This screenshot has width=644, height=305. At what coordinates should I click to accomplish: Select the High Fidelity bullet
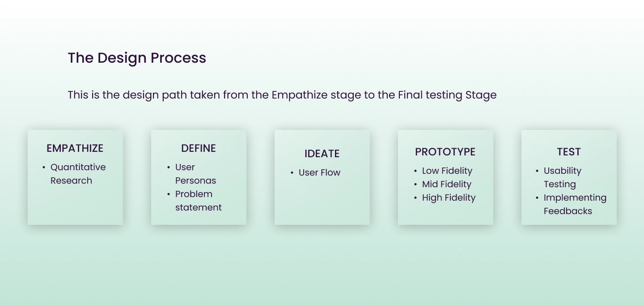pos(449,198)
